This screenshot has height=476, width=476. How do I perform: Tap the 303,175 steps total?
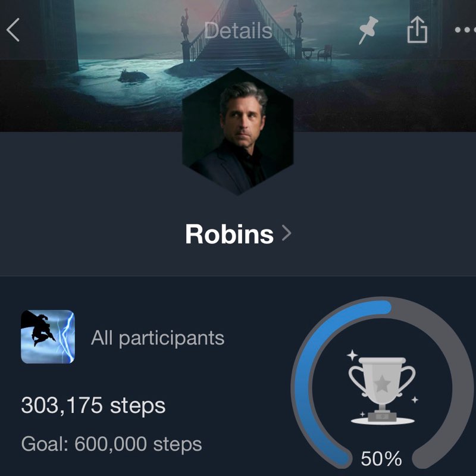tap(93, 405)
